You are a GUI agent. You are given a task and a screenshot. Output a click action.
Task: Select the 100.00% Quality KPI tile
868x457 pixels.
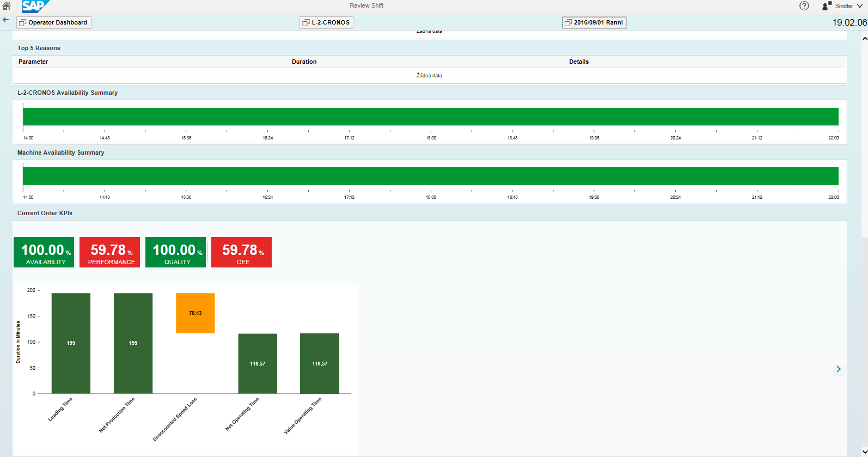(175, 252)
